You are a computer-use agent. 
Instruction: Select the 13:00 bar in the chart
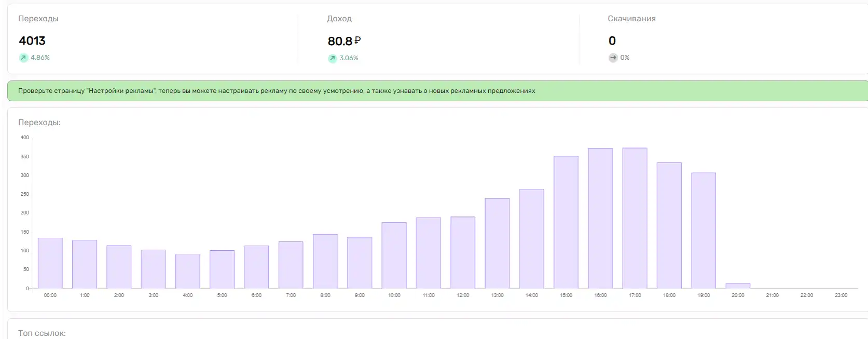click(x=498, y=243)
